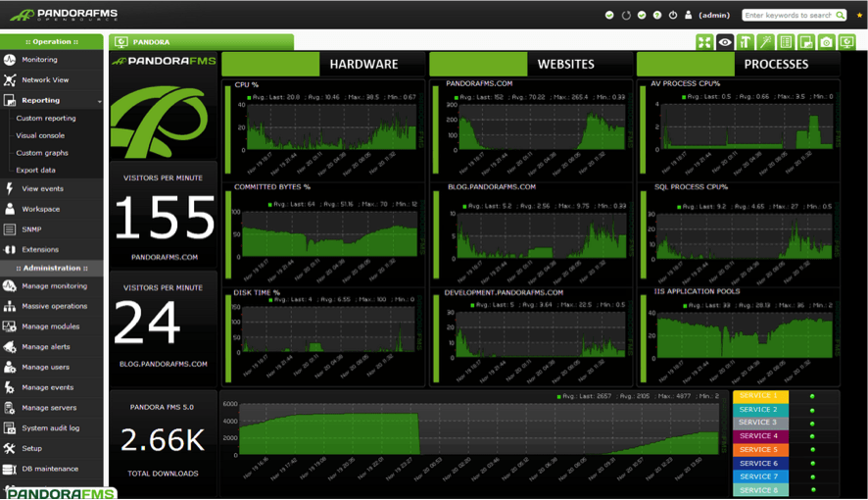Click the camera snapshot icon
This screenshot has height=500, width=868.
(x=827, y=42)
